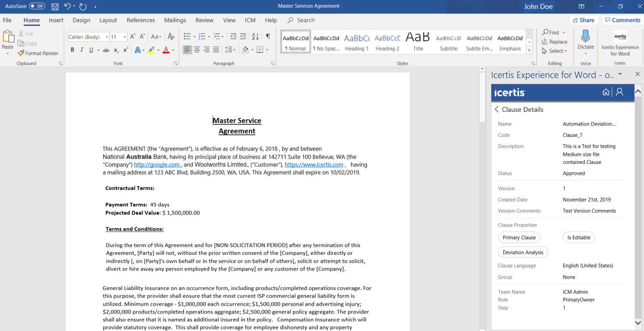Screen dimensions: 644x331
Task: Toggle the AutoSave switch
Action: (37, 7)
